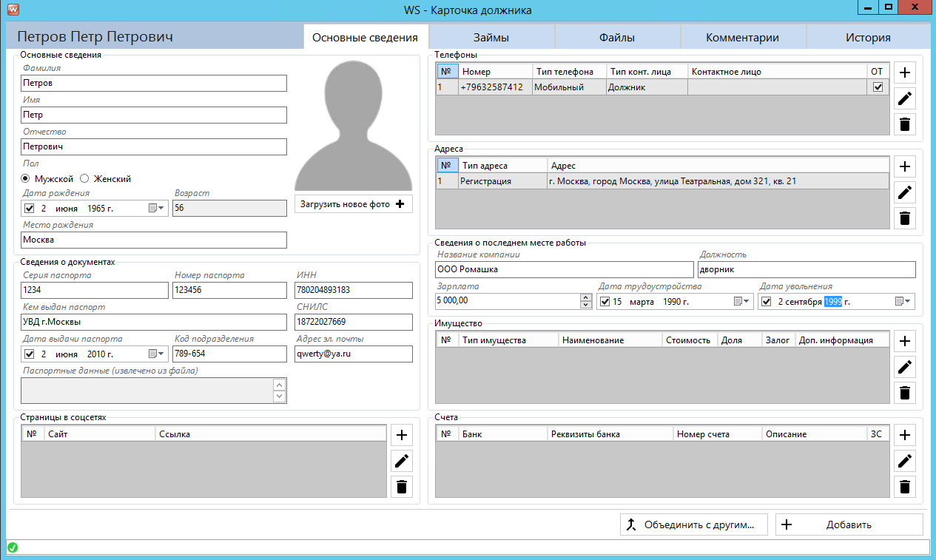The image size is (936, 560).
Task: Click the pencil icon for Страницы в соцсетях
Action: point(402,461)
